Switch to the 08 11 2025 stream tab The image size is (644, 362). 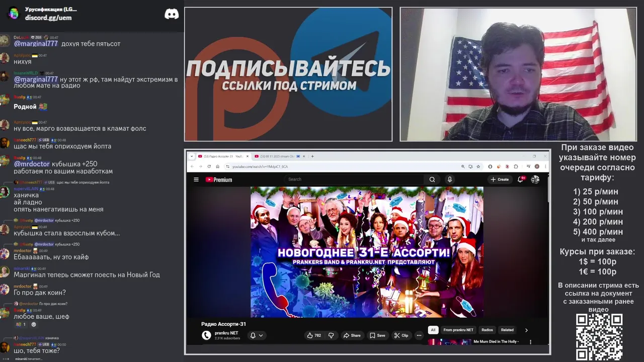(280, 156)
